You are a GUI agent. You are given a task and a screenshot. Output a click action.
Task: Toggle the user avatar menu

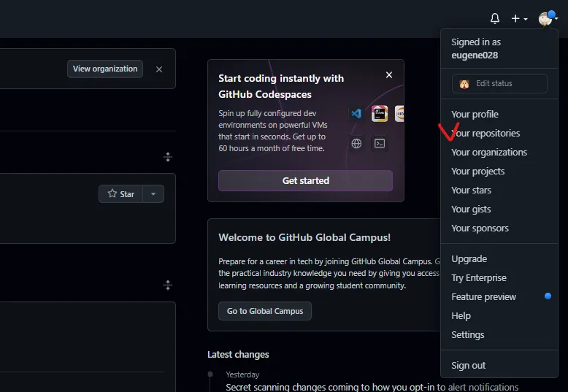548,18
